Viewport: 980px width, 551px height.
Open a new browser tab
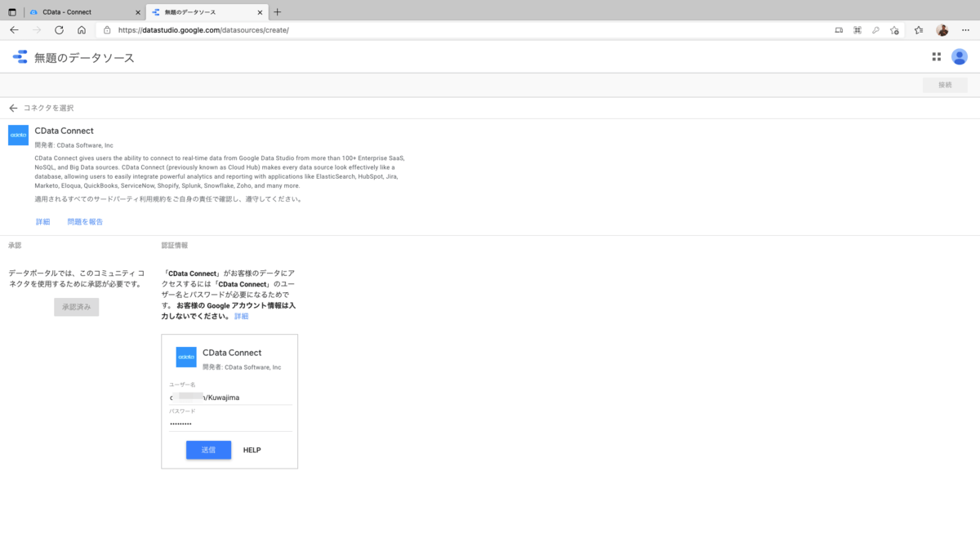(x=278, y=12)
